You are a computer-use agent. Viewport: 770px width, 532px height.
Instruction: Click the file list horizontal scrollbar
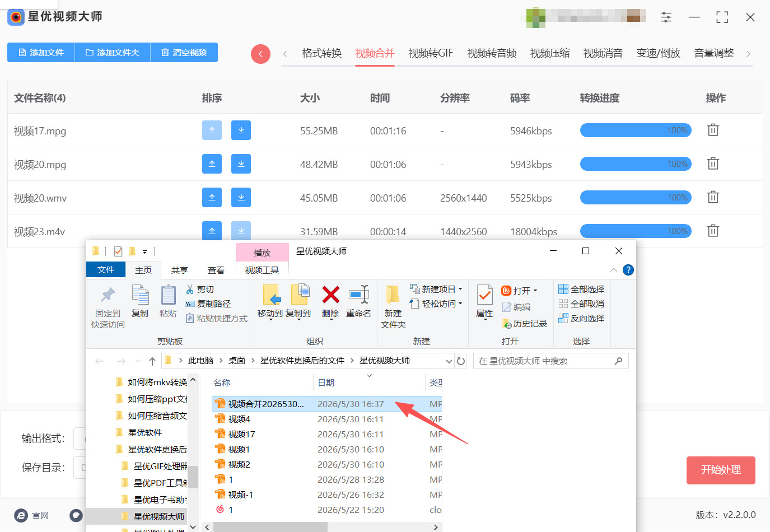click(x=270, y=527)
